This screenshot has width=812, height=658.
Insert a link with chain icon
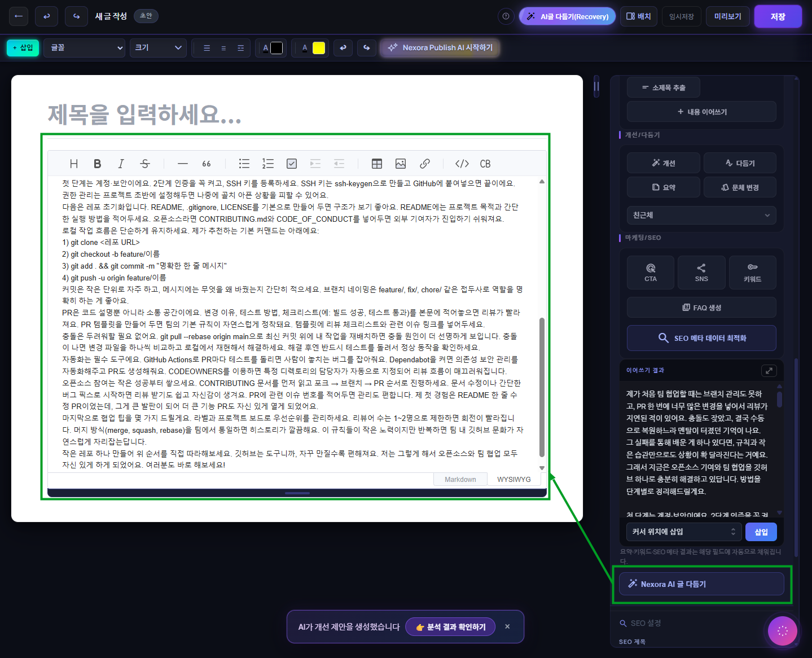(425, 164)
